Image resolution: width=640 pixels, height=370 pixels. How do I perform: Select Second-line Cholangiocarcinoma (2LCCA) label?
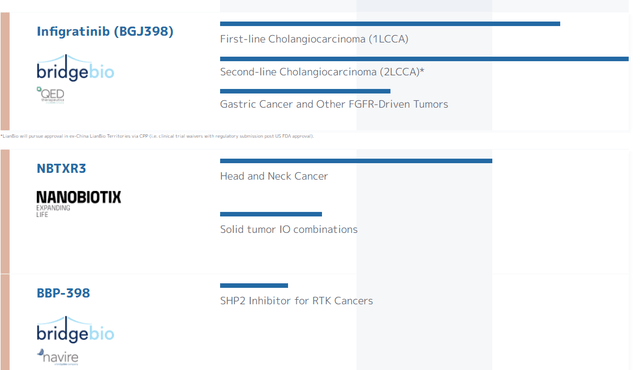tap(322, 72)
